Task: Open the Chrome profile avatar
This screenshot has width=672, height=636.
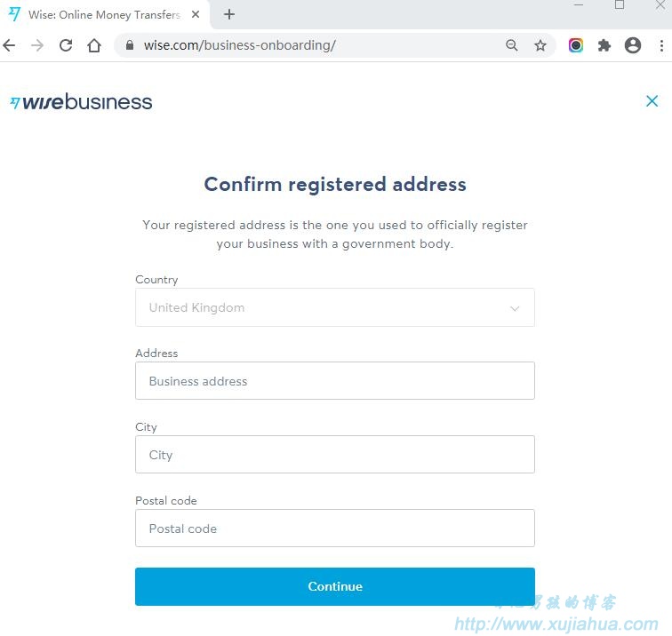Action: (x=633, y=45)
